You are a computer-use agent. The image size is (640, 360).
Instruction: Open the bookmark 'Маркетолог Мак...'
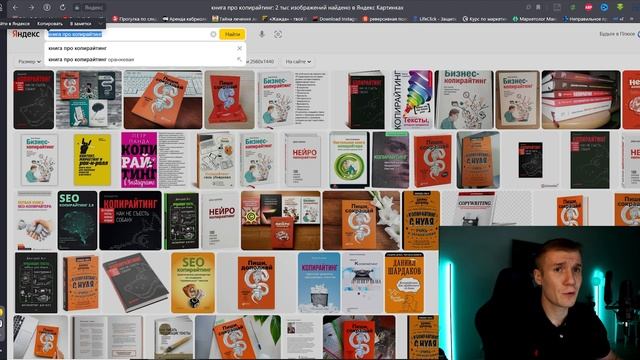pos(535,19)
